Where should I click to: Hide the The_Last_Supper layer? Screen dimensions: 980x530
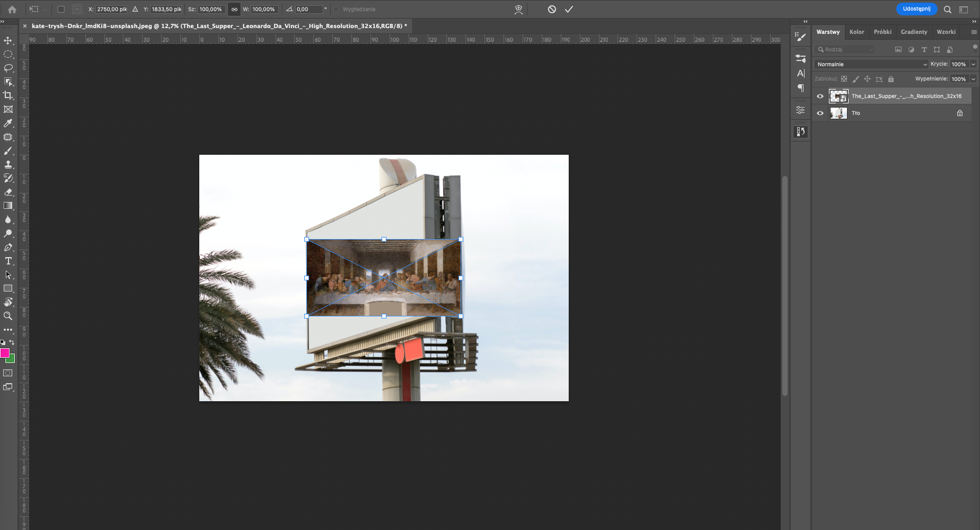click(x=820, y=96)
